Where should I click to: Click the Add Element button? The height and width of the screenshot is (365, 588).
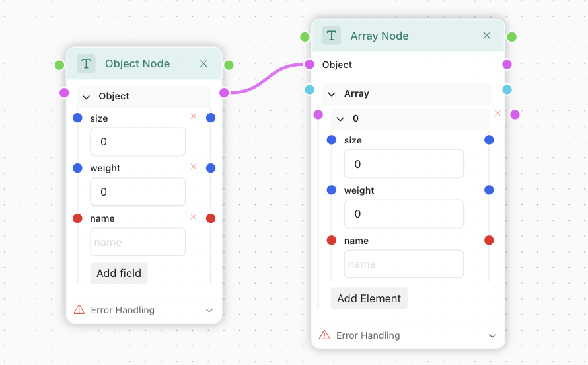369,298
